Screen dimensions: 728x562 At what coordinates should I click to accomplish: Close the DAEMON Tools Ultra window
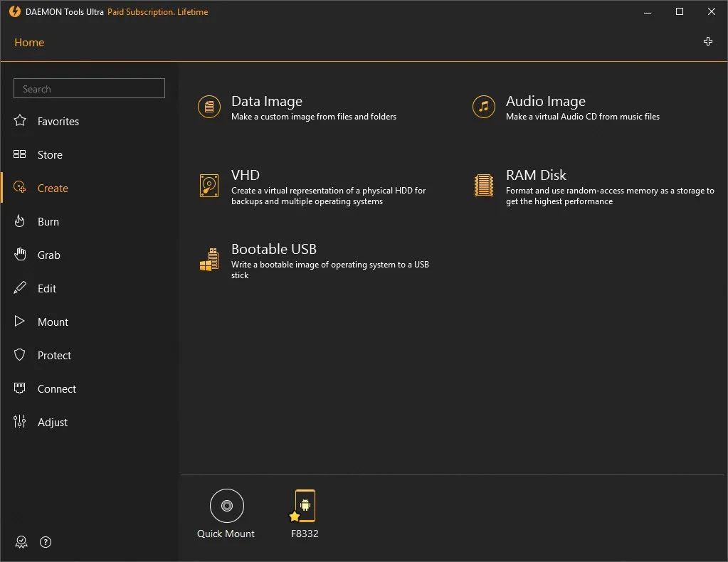(712, 11)
